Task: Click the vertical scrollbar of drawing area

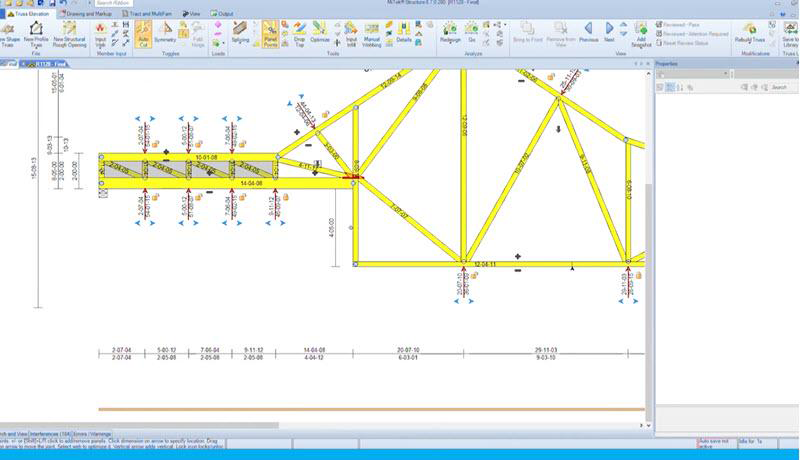Action: coord(648,301)
